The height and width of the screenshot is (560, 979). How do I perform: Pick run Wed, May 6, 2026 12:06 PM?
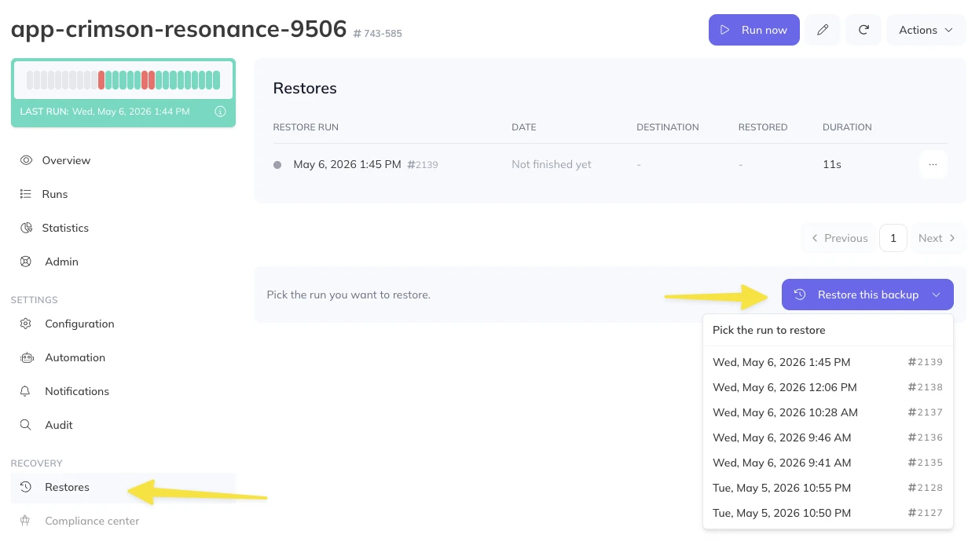pos(827,387)
